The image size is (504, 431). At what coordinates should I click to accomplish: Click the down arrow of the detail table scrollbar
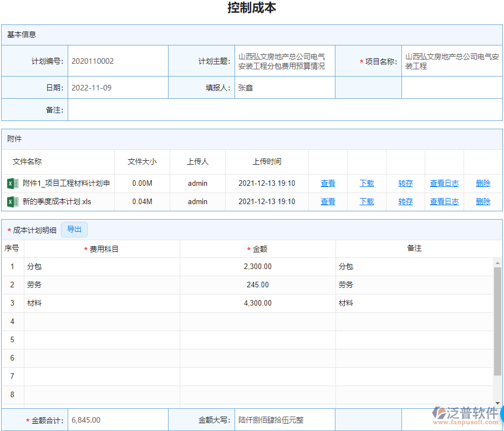click(498, 403)
